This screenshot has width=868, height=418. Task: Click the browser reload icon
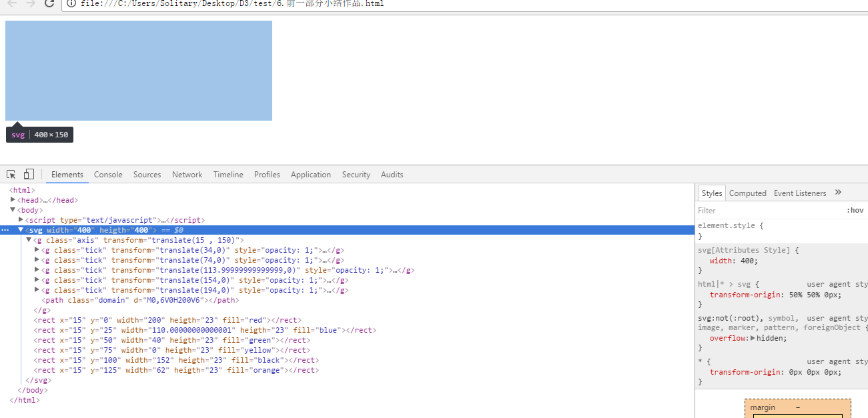[x=49, y=3]
